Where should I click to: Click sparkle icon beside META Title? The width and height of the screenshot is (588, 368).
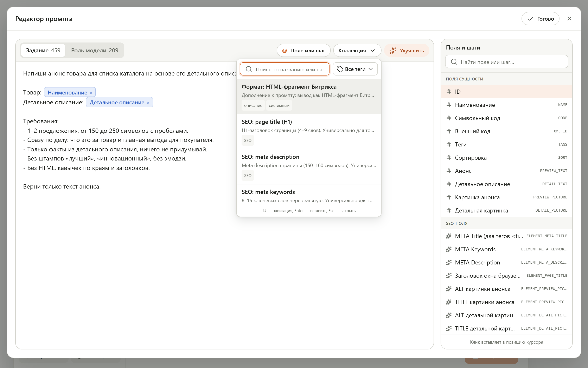(x=449, y=236)
